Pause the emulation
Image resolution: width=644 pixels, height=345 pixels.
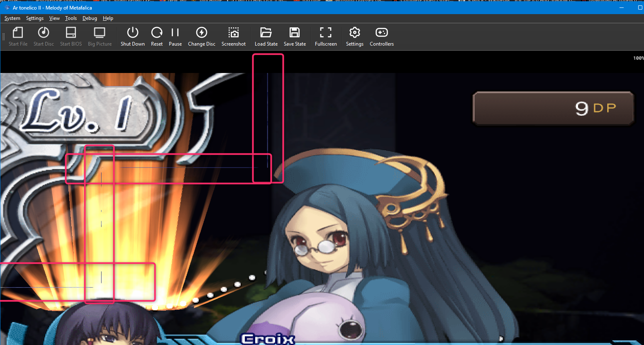click(175, 36)
